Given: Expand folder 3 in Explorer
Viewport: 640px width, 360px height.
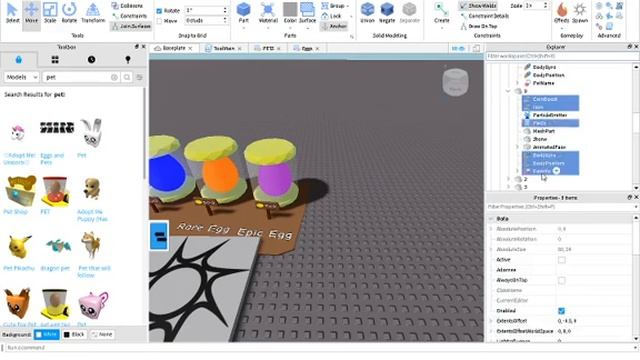Looking at the screenshot, I should [509, 187].
